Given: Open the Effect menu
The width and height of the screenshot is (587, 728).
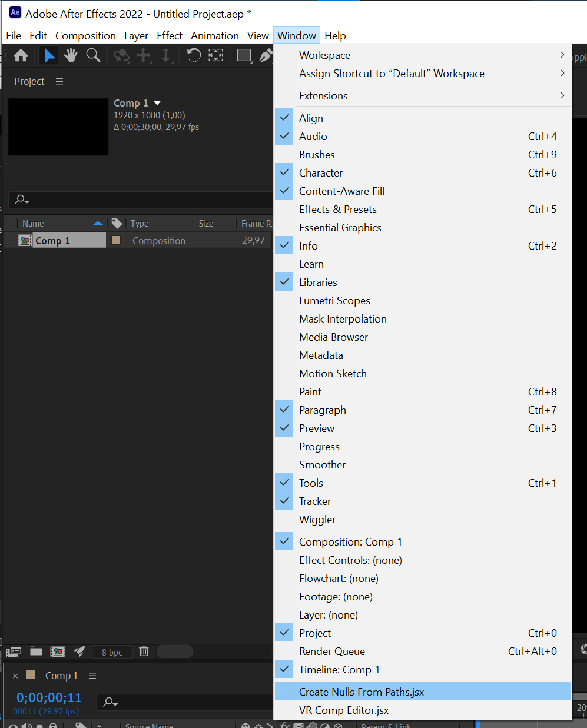Looking at the screenshot, I should point(170,35).
